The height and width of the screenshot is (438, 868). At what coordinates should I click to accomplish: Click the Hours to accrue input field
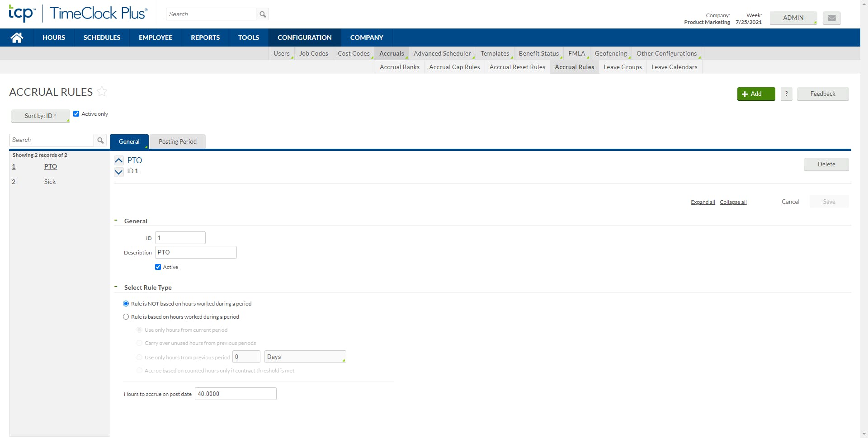click(235, 393)
